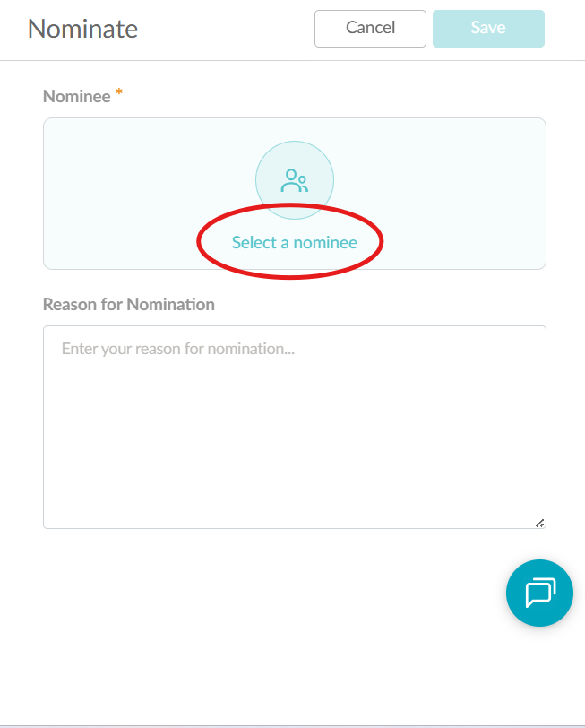Viewport: 585px width, 728px height.
Task: Click the orange required asterisk beside Nominee
Action: click(x=119, y=91)
